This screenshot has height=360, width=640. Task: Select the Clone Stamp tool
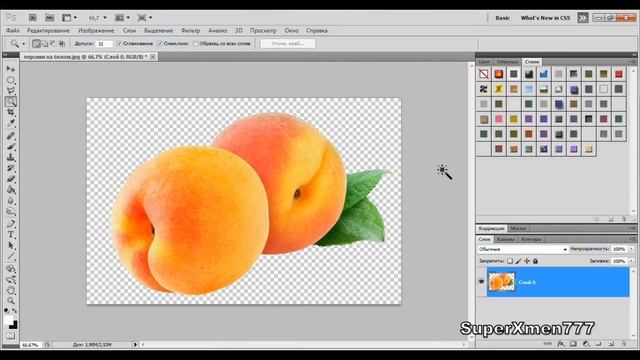coord(11,158)
